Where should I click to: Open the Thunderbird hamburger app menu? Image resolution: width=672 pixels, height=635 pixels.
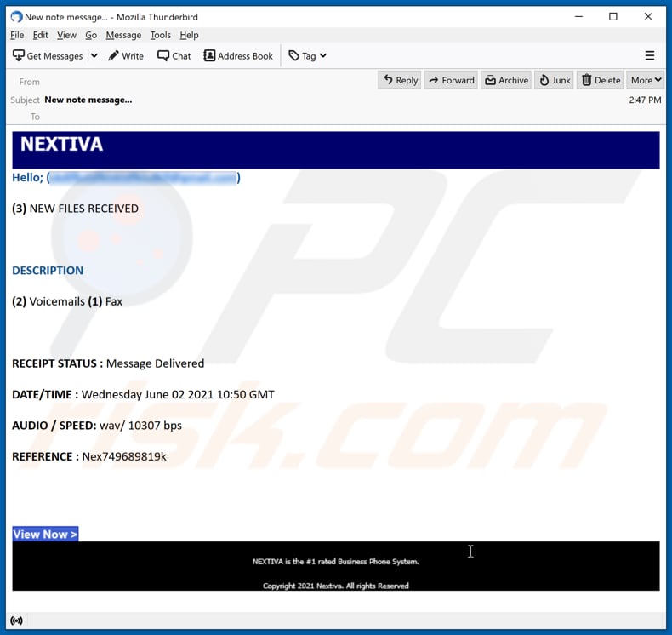(x=650, y=55)
